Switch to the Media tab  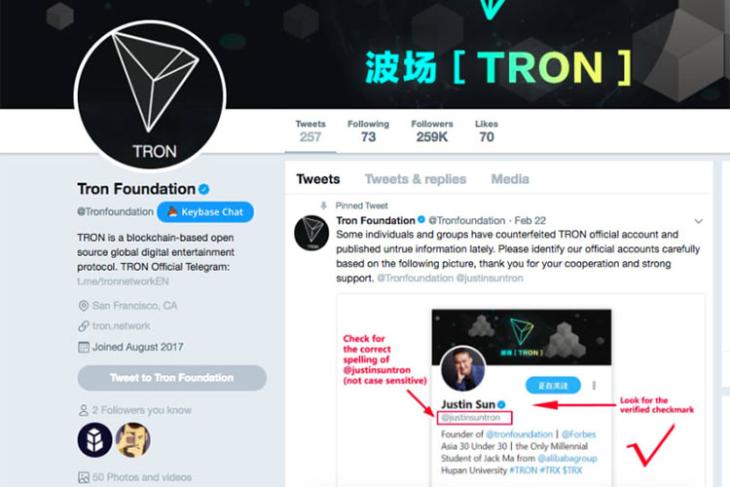point(510,179)
